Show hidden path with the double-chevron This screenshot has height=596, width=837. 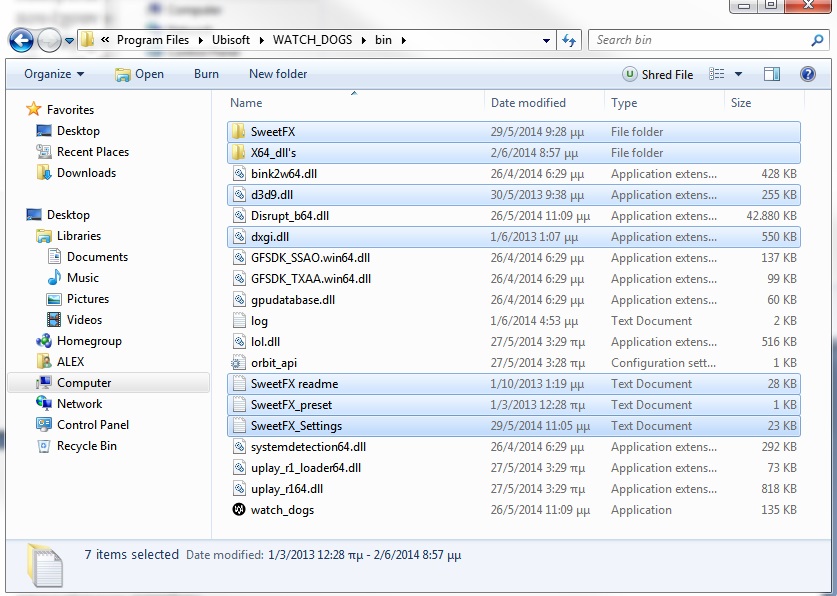(105, 40)
